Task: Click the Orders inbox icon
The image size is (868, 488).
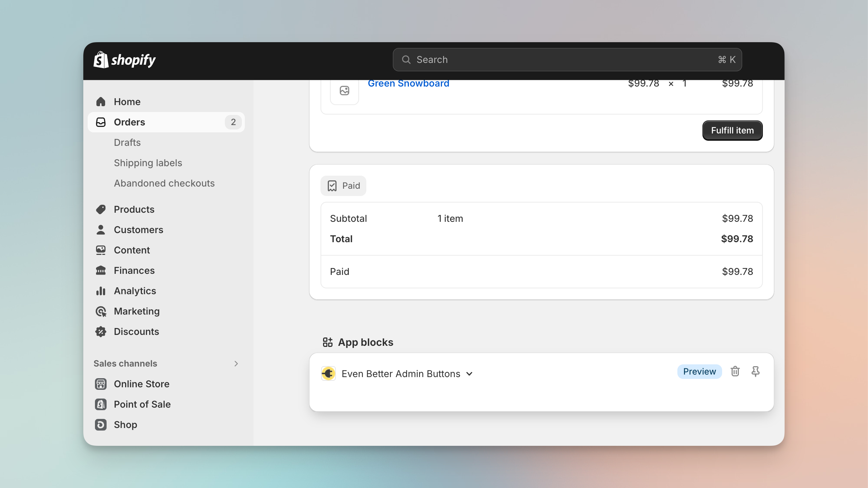Action: tap(101, 122)
